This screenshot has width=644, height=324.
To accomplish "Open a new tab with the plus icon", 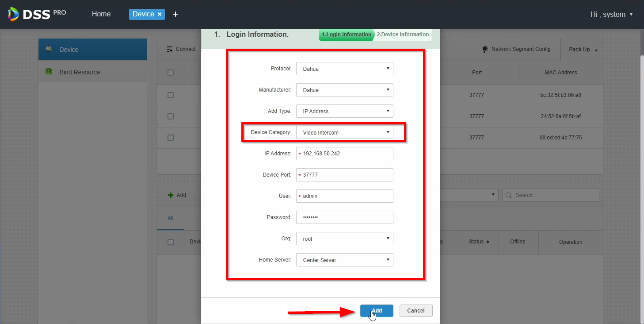I will coord(175,14).
